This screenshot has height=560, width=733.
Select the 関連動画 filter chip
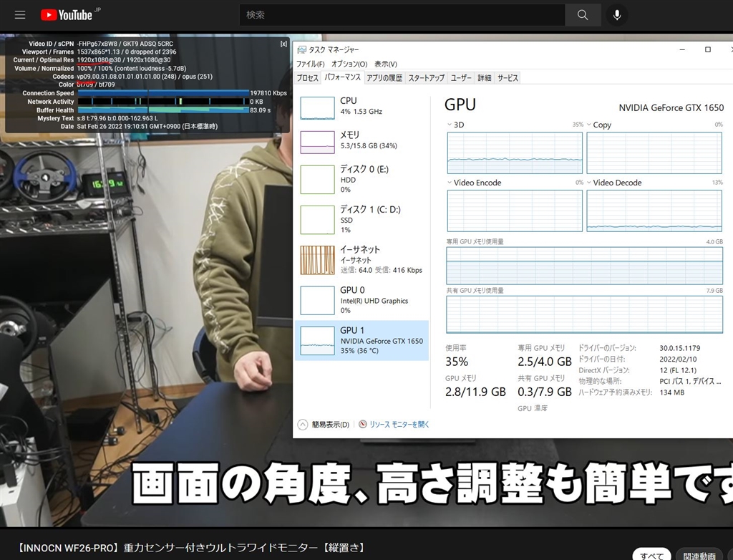(x=699, y=555)
